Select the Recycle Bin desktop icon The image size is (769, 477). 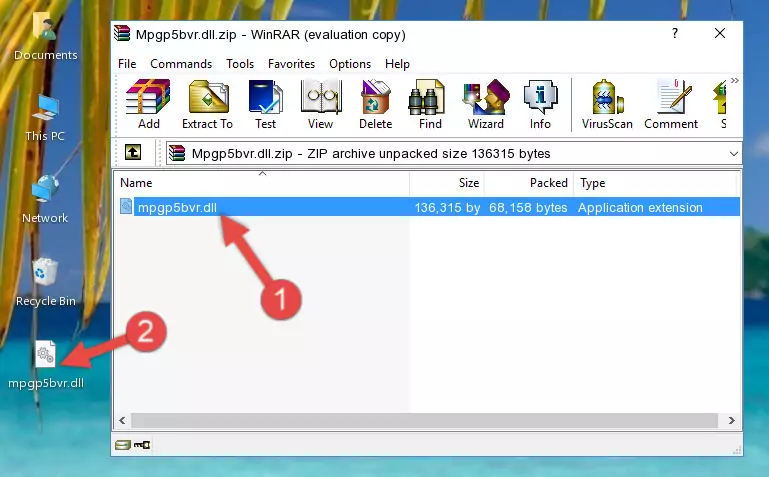(45, 282)
